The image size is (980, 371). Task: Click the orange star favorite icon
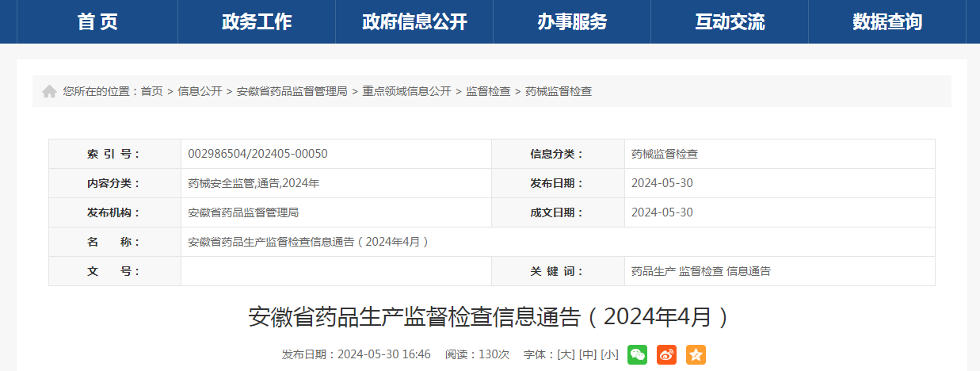[x=696, y=354]
